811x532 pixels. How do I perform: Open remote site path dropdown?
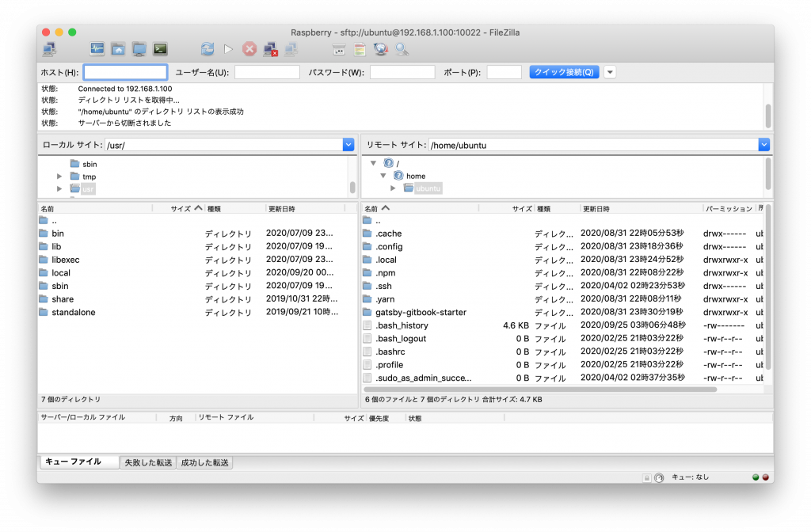tap(764, 145)
